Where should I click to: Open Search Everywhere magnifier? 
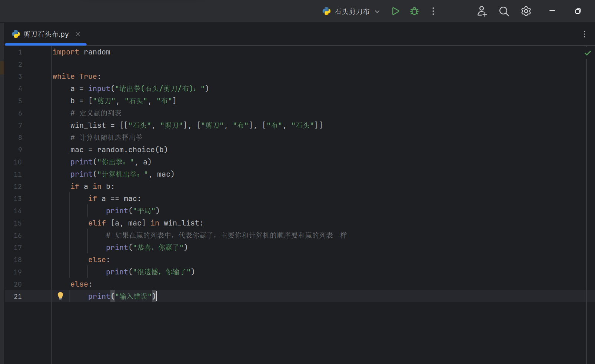(504, 11)
